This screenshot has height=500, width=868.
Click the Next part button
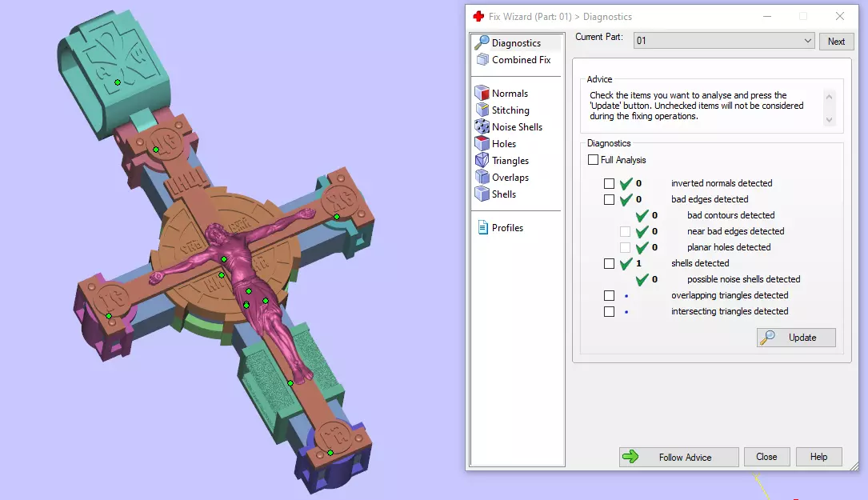[836, 41]
